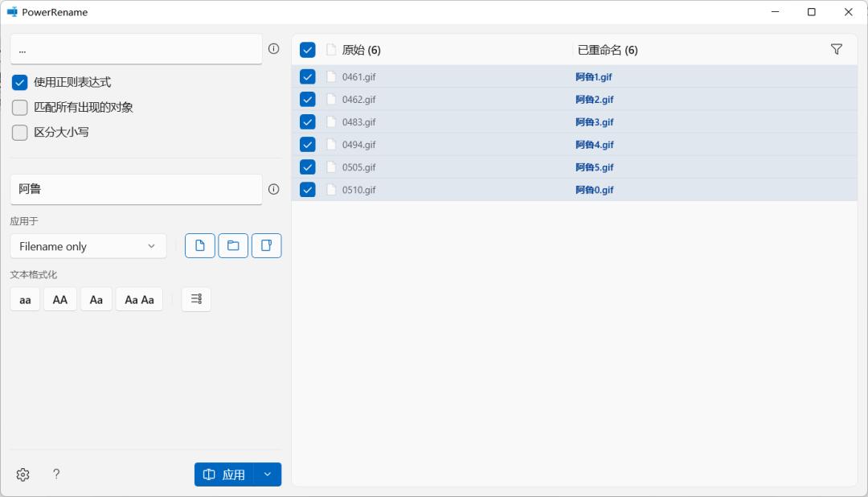Viewport: 868px width, 497px height.
Task: Open help via the question mark
Action: (55, 474)
